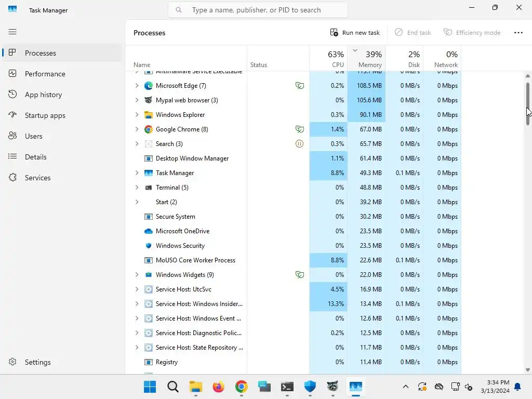The height and width of the screenshot is (399, 532).
Task: Click the Efficiency mode button
Action: pyautogui.click(x=472, y=33)
